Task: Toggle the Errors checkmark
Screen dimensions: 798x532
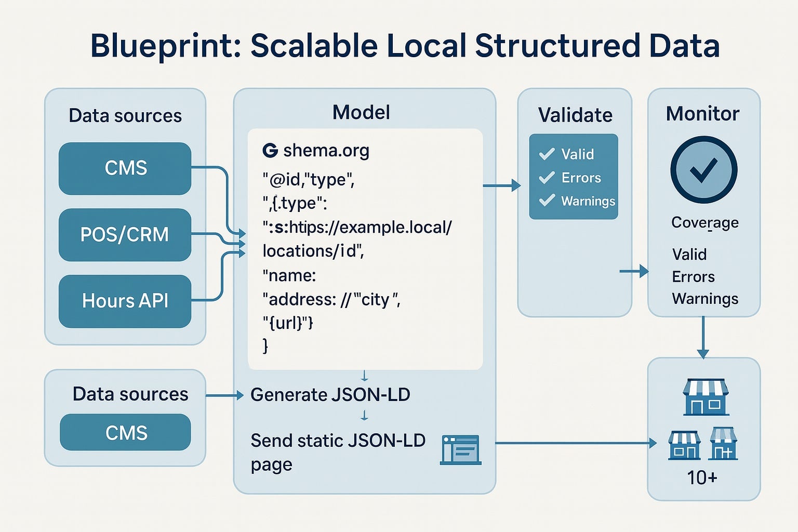Action: pyautogui.click(x=547, y=177)
